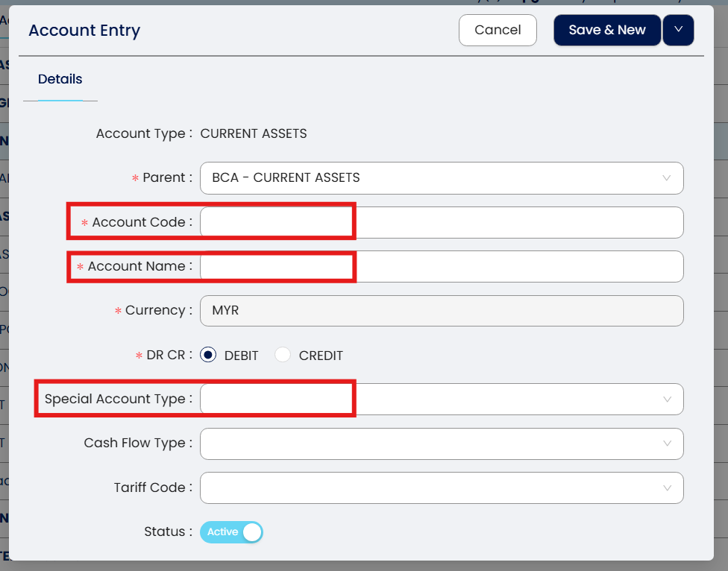
Task: Click the Account Code input field
Action: coord(442,222)
